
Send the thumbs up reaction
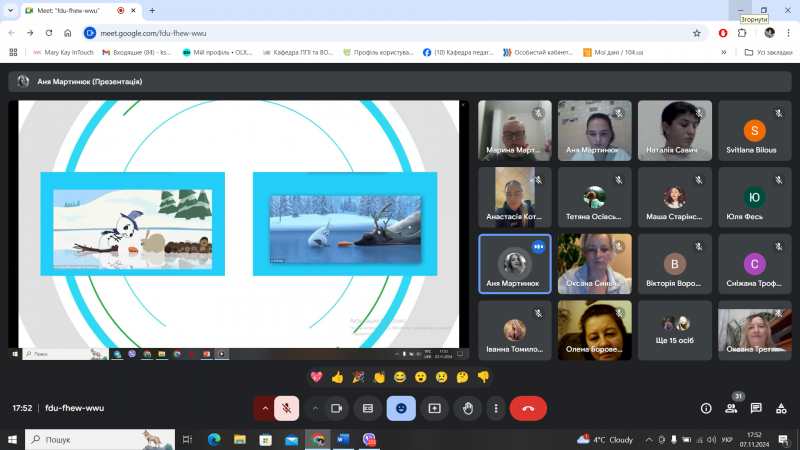[x=337, y=377]
